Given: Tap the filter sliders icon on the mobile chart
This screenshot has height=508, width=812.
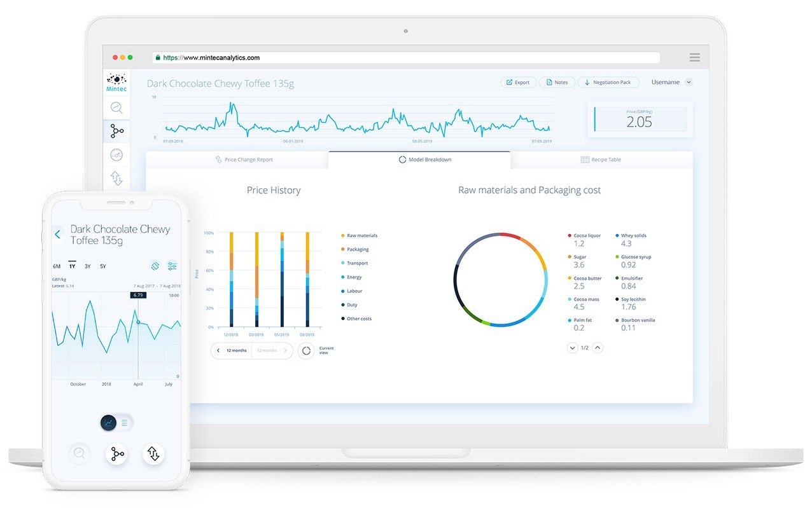Looking at the screenshot, I should click(172, 266).
